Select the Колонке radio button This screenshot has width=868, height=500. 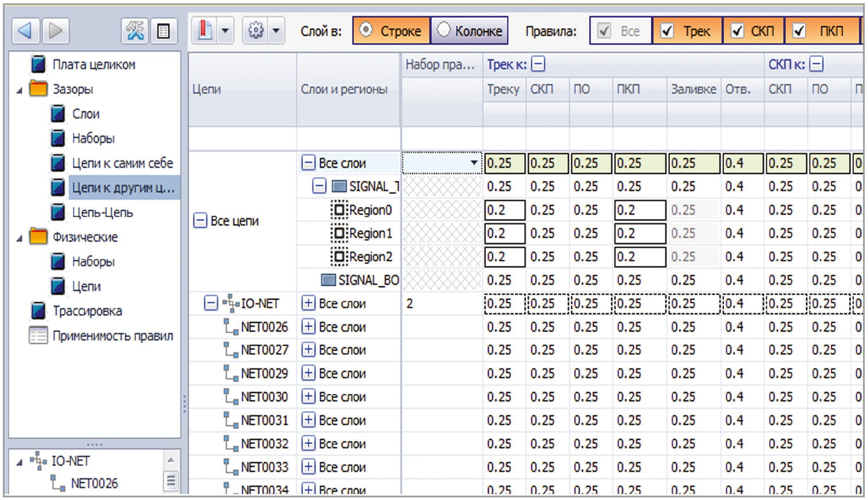[443, 30]
